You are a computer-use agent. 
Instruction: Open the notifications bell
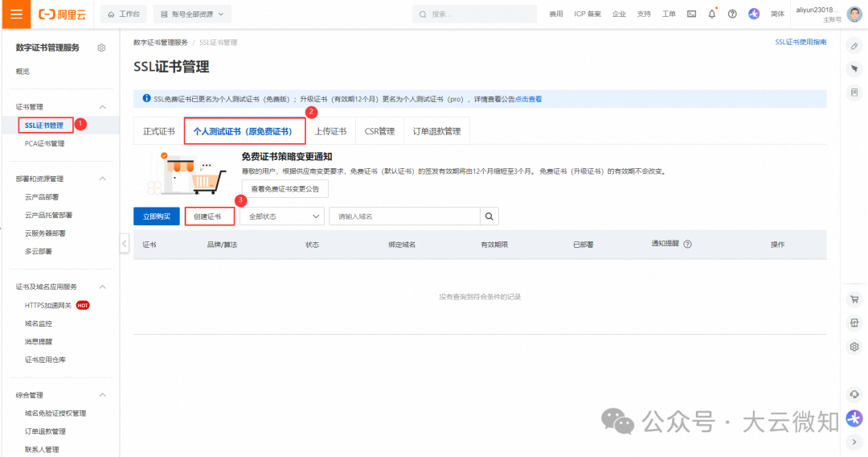tap(712, 14)
